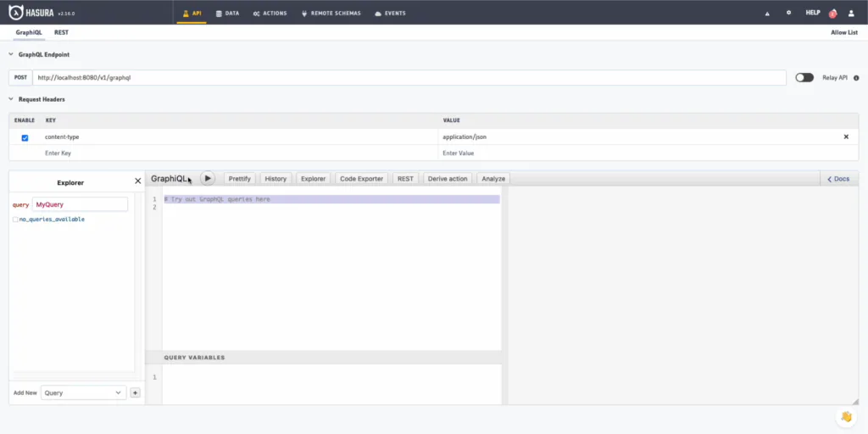Screen dimensions: 868x434
Task: Open the query History
Action: pyautogui.click(x=275, y=179)
